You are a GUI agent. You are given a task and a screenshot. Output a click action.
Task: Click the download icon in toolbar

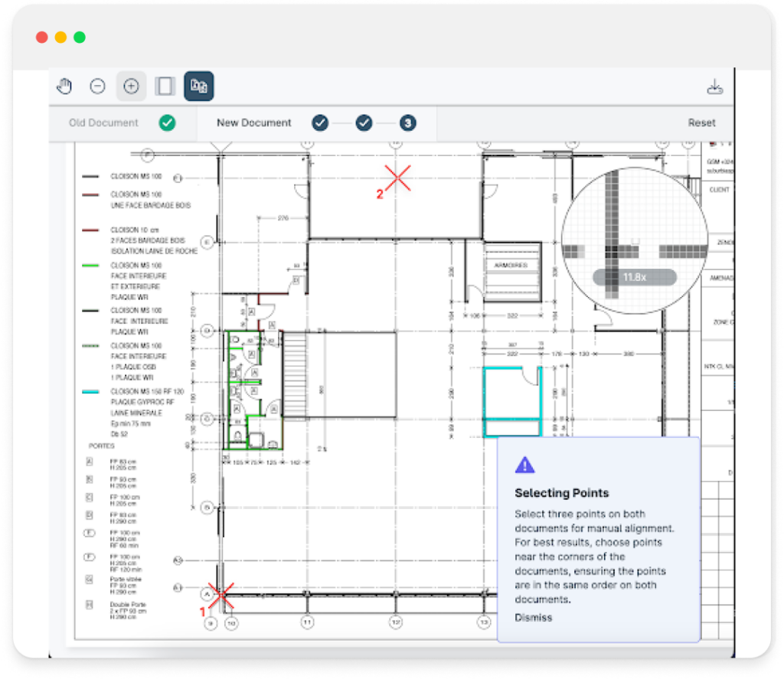714,87
